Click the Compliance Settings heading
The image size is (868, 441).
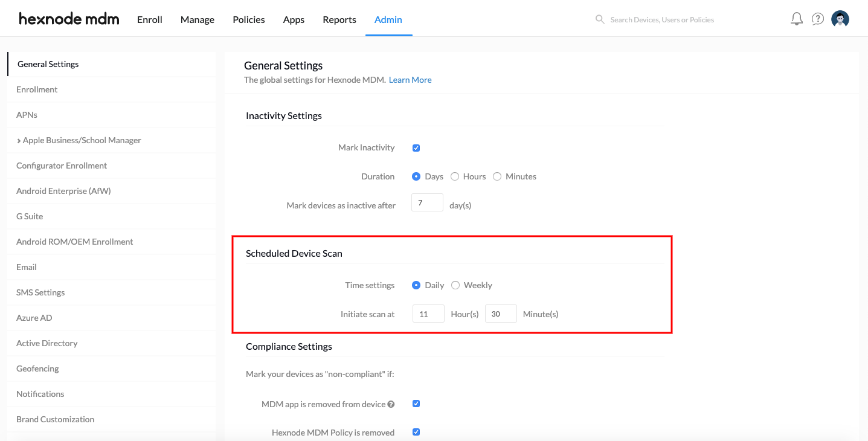point(289,346)
